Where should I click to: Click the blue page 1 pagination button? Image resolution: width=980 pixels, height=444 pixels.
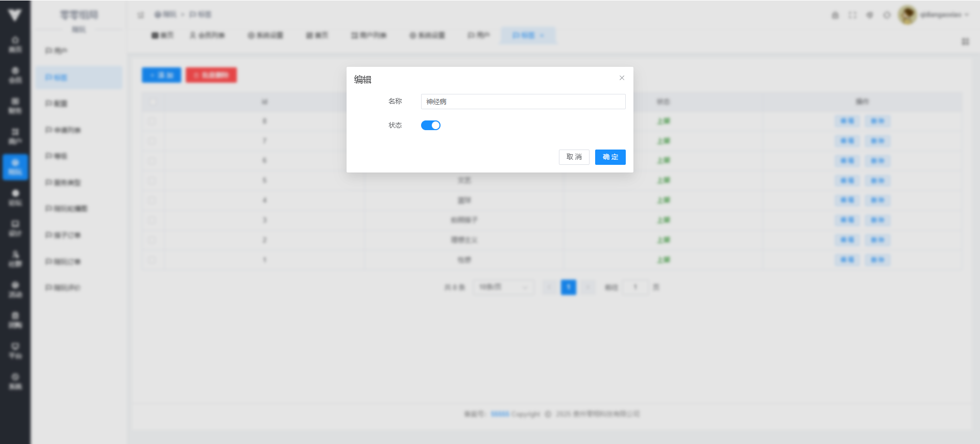coord(568,287)
